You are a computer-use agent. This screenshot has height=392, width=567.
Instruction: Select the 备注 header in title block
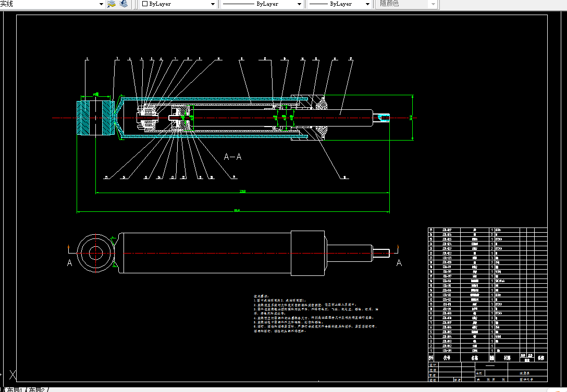(x=540, y=358)
